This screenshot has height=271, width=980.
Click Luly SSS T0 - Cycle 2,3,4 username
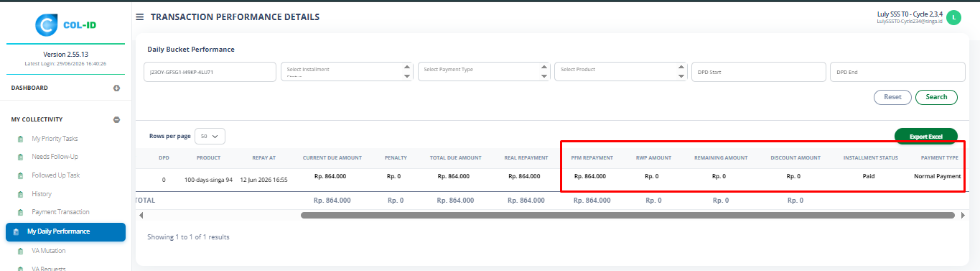click(910, 14)
